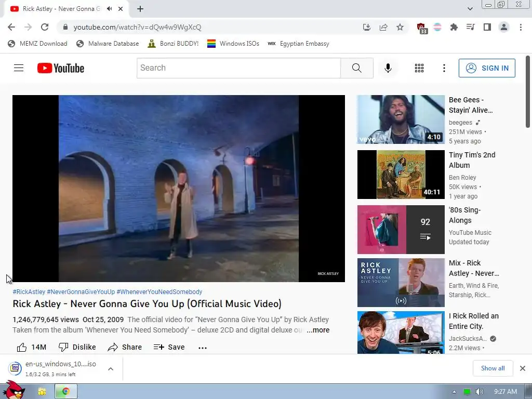Open the Bonzi BUDDY! bookmark
The width and height of the screenshot is (532, 399).
click(173, 44)
